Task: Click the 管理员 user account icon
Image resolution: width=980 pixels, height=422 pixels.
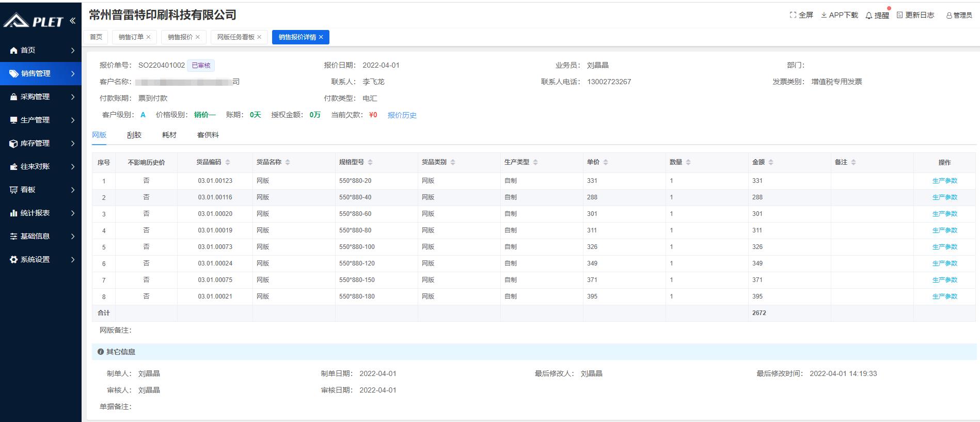Action: pyautogui.click(x=949, y=15)
